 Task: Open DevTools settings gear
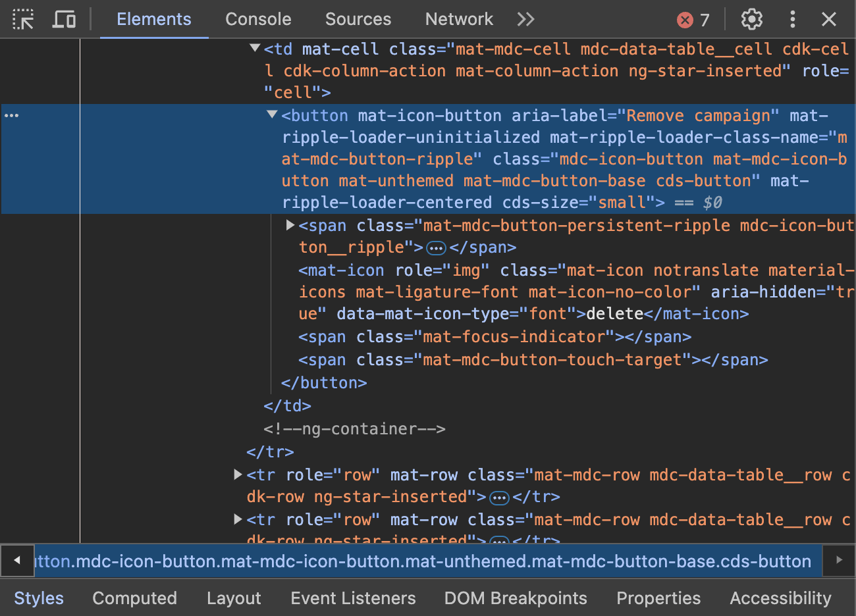point(751,19)
